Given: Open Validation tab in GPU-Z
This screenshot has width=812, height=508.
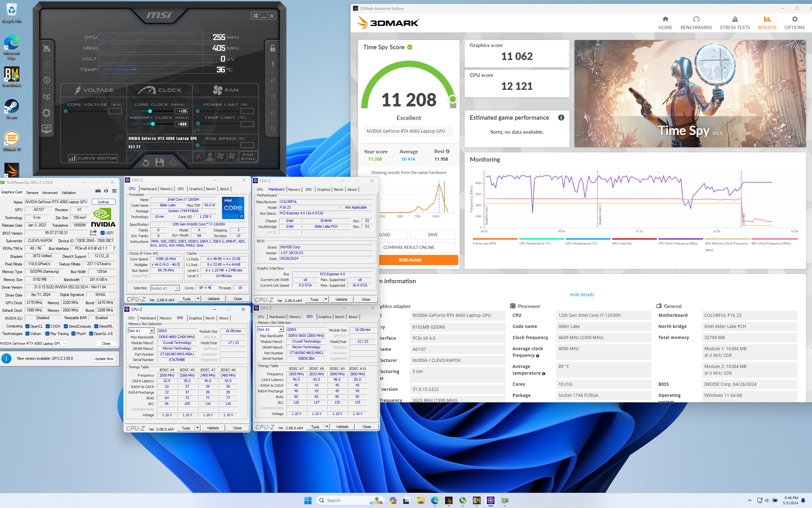Looking at the screenshot, I should point(69,192).
